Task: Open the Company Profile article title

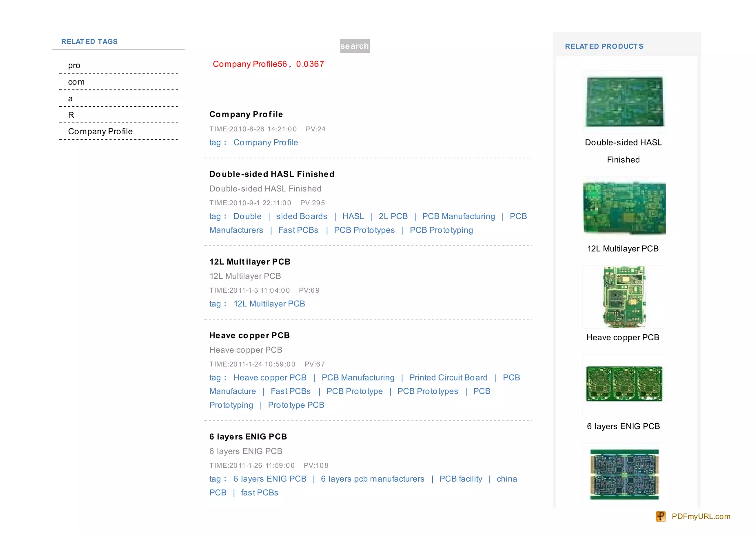Action: (x=246, y=114)
